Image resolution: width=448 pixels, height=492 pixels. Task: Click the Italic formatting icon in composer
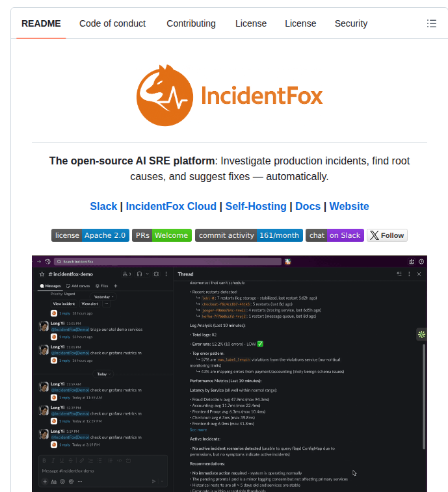[x=53, y=461]
